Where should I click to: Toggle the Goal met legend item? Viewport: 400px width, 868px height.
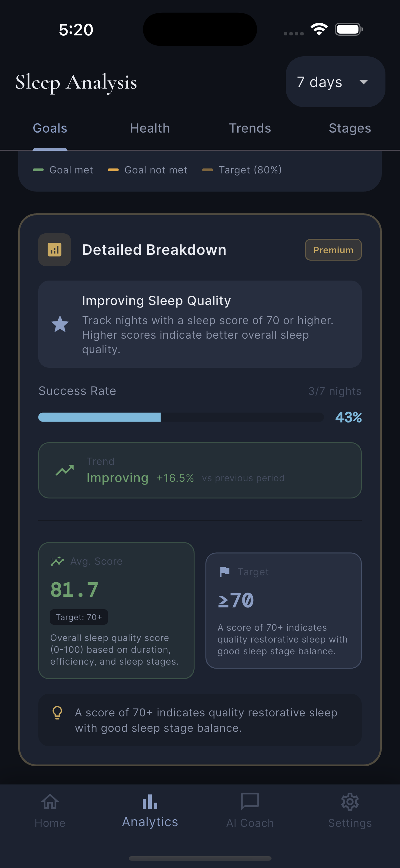point(63,170)
